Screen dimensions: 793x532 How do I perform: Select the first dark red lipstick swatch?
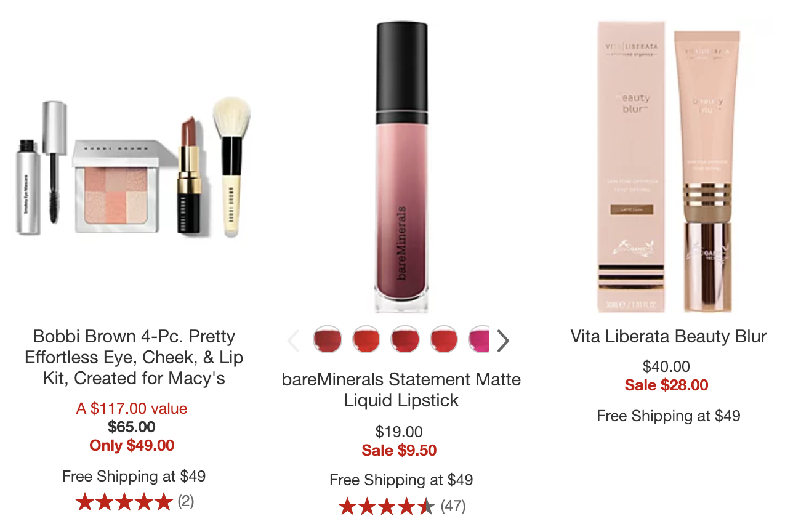(328, 340)
